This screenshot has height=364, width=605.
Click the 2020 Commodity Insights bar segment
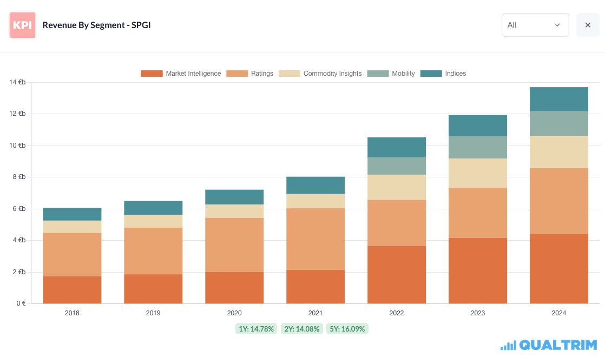click(x=234, y=211)
